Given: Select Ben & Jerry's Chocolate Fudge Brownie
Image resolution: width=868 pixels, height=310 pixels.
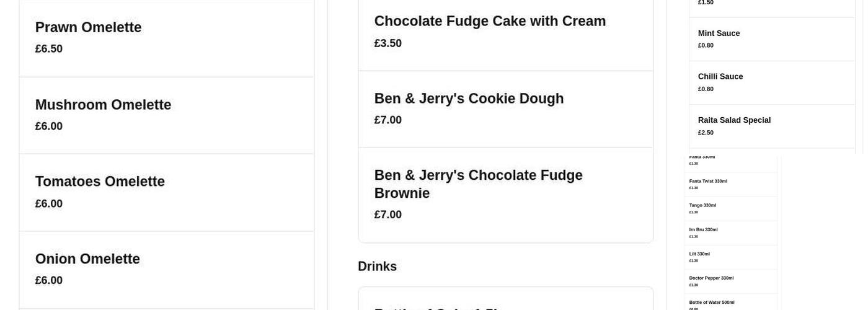Looking at the screenshot, I should (478, 184).
